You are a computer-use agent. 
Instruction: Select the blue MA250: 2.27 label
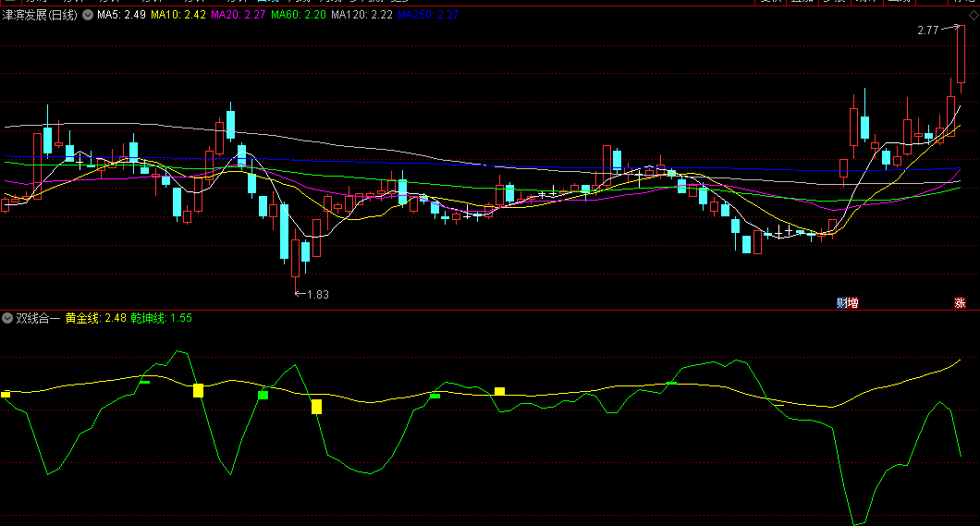[x=428, y=15]
